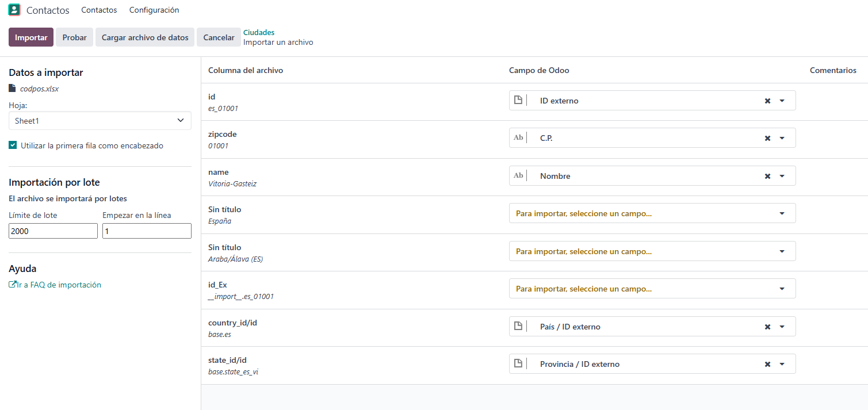Clear Provincia / ID externo mapping
The image size is (868, 410).
[767, 364]
